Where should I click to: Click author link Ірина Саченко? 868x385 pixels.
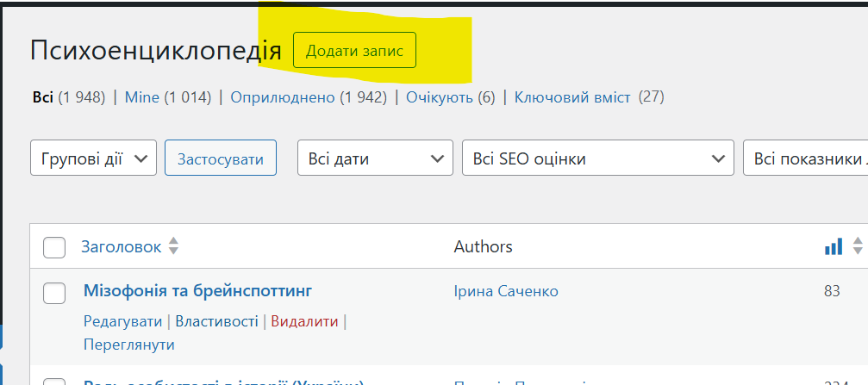tap(506, 291)
